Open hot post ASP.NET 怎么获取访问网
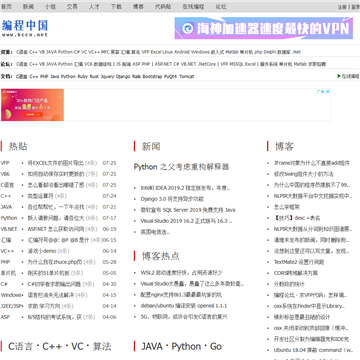The width and height of the screenshot is (360, 360). (x=55, y=229)
